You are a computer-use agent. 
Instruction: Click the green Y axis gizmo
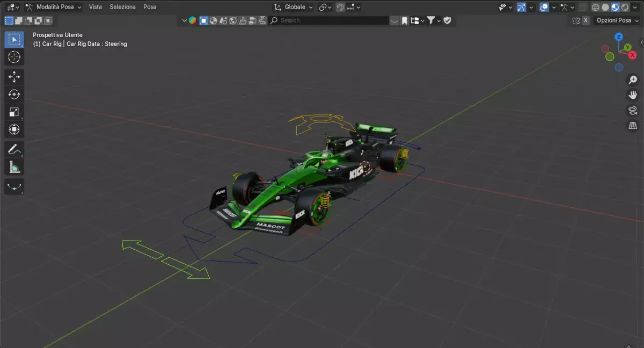click(x=627, y=48)
